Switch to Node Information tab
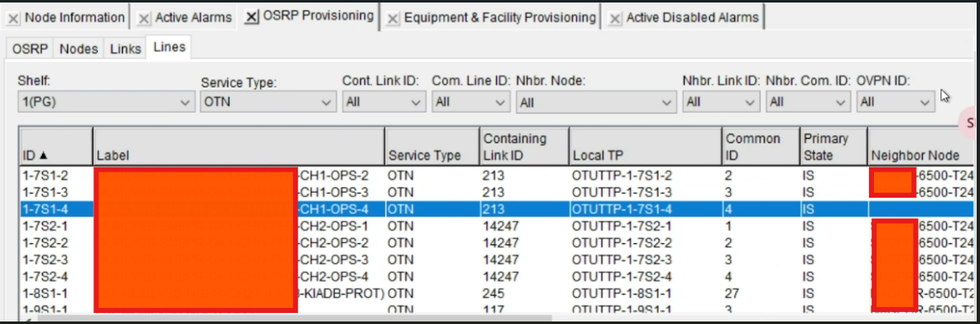The height and width of the screenshot is (324, 980). (x=74, y=19)
